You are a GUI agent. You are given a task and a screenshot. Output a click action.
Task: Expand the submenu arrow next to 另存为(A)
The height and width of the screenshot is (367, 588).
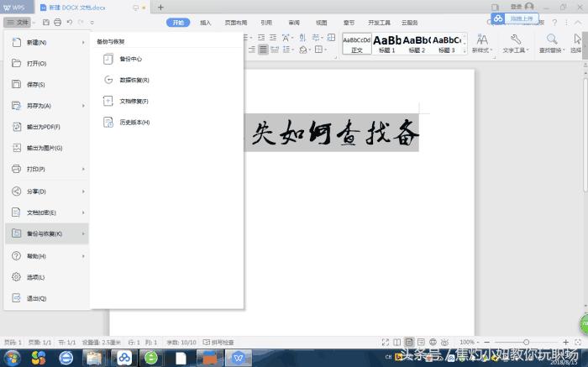coord(83,106)
